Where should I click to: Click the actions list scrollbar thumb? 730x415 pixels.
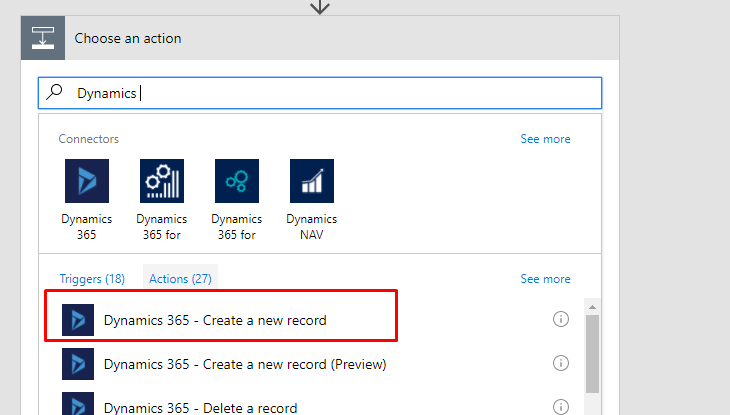pos(592,354)
